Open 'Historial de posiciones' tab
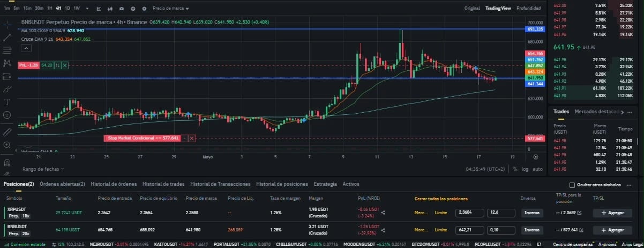This screenshot has height=248, width=644. coord(282,184)
